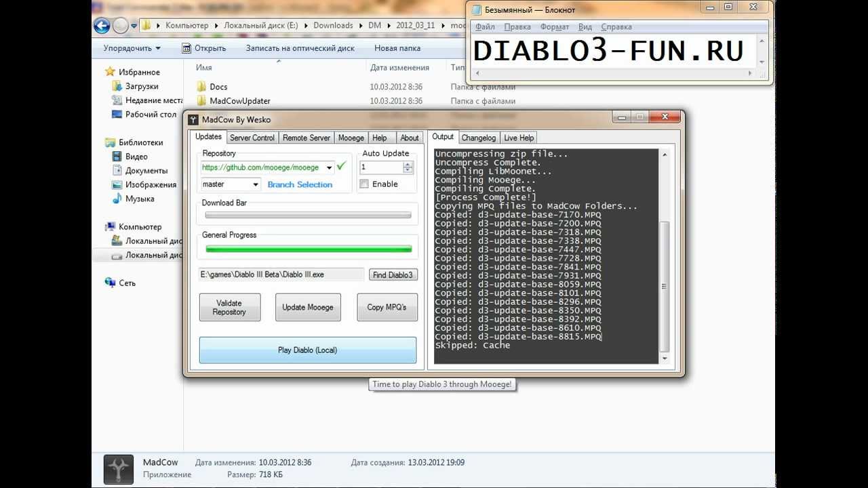Open the Help tab in MadCow

point(380,138)
